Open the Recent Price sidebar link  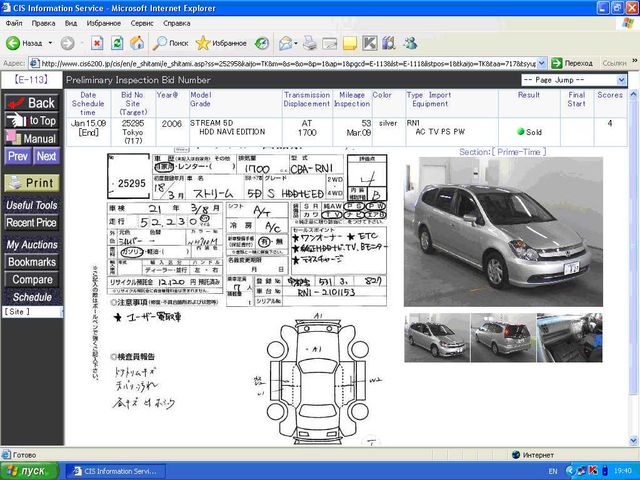(x=32, y=223)
